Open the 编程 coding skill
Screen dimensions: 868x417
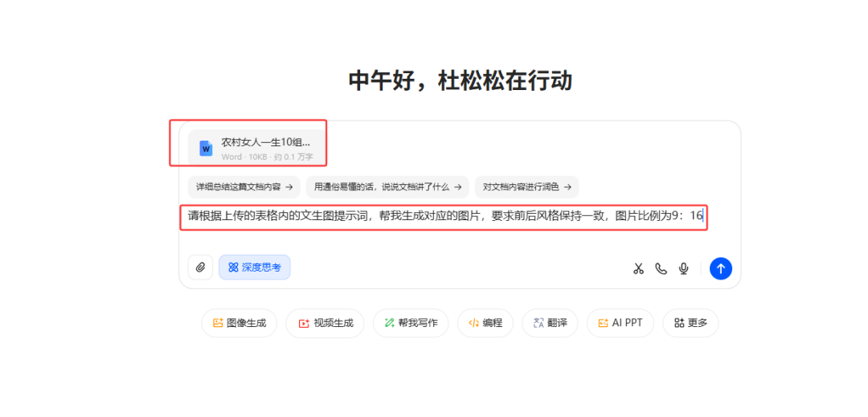pos(485,323)
